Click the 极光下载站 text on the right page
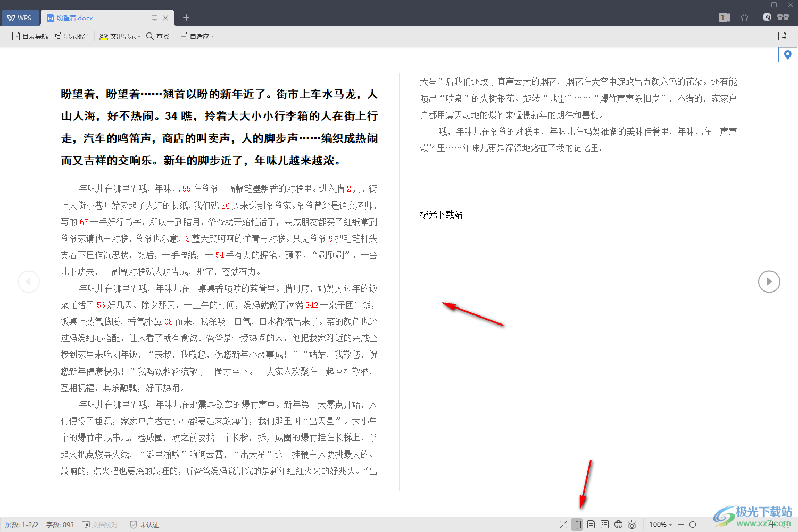This screenshot has width=798, height=532. click(442, 214)
